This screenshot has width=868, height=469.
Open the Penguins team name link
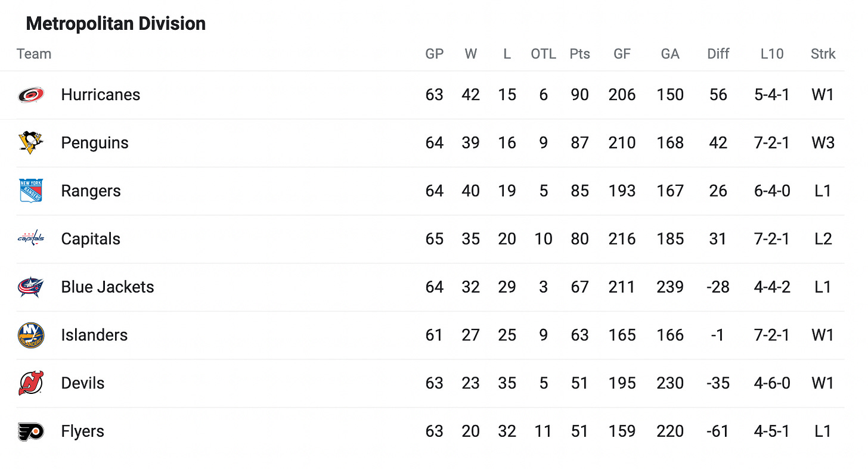[x=95, y=143]
